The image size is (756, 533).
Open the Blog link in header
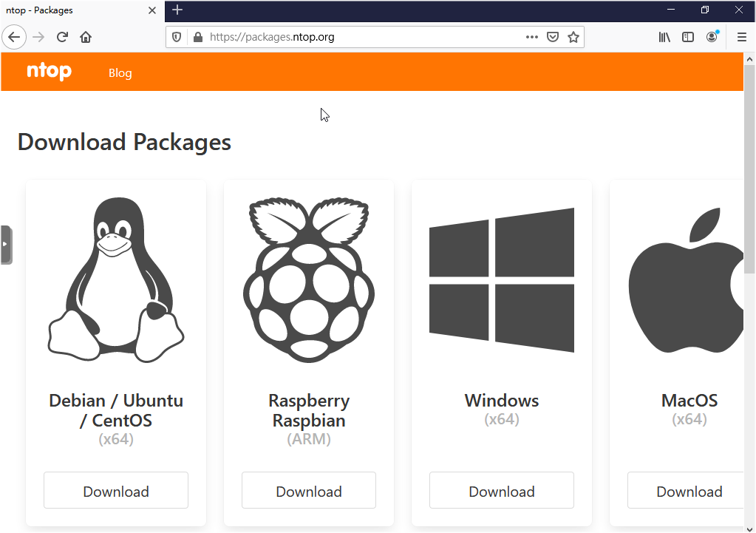120,73
